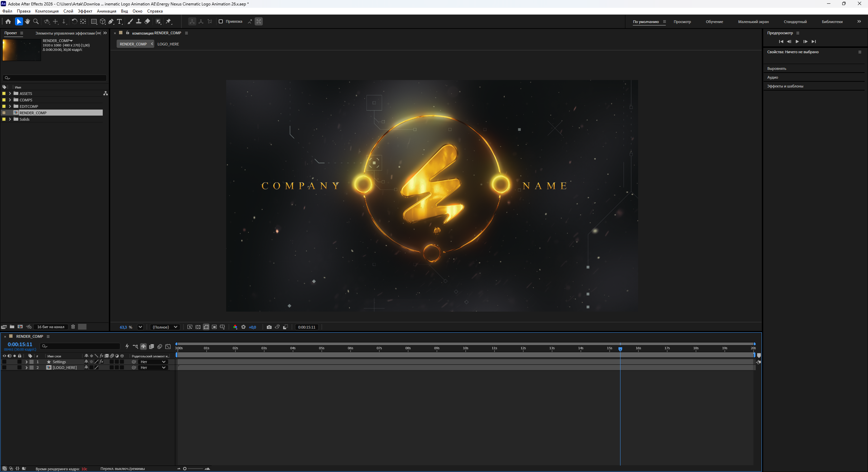
Task: Select the Puppet Pin tool
Action: point(169,21)
